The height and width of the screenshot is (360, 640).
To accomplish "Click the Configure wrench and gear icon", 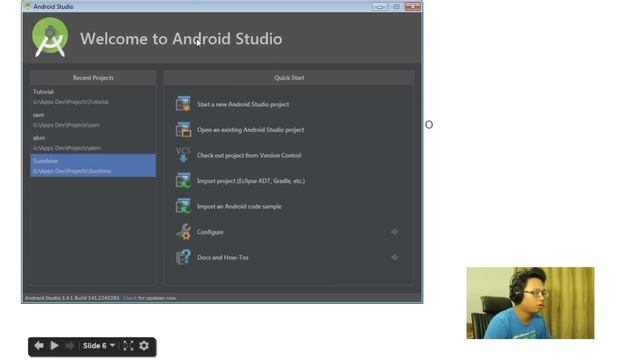I will point(183,232).
